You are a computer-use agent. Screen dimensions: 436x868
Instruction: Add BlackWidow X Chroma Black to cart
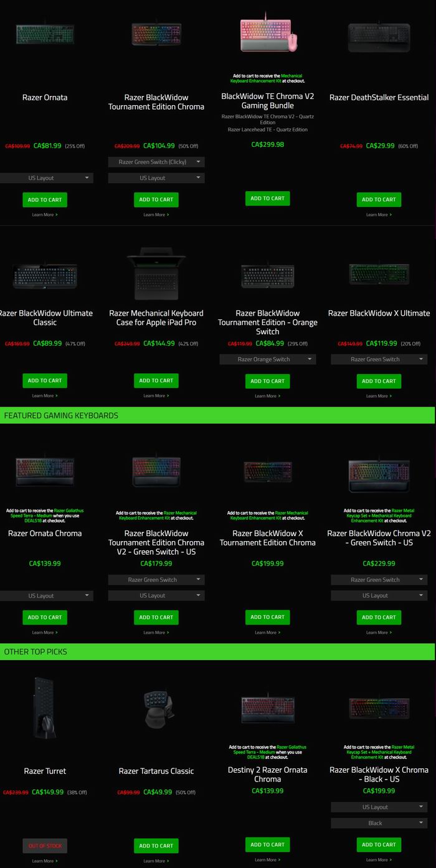click(379, 845)
